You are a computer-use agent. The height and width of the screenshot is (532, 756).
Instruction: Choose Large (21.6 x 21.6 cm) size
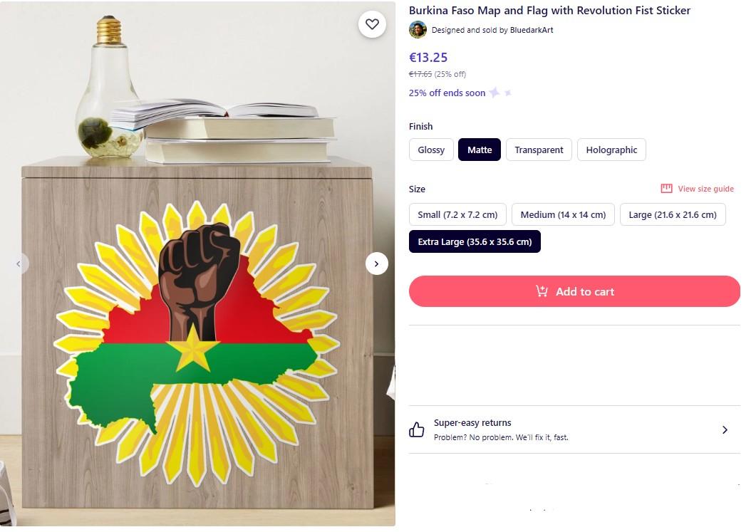673,214
